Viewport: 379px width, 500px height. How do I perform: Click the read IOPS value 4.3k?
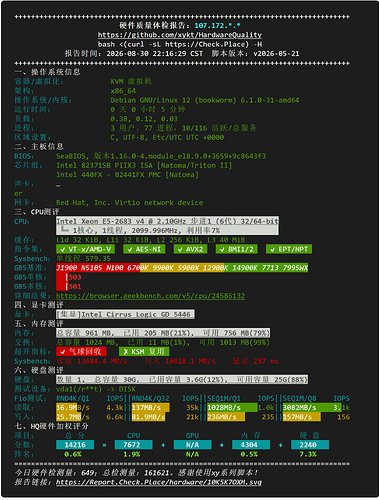115,408
